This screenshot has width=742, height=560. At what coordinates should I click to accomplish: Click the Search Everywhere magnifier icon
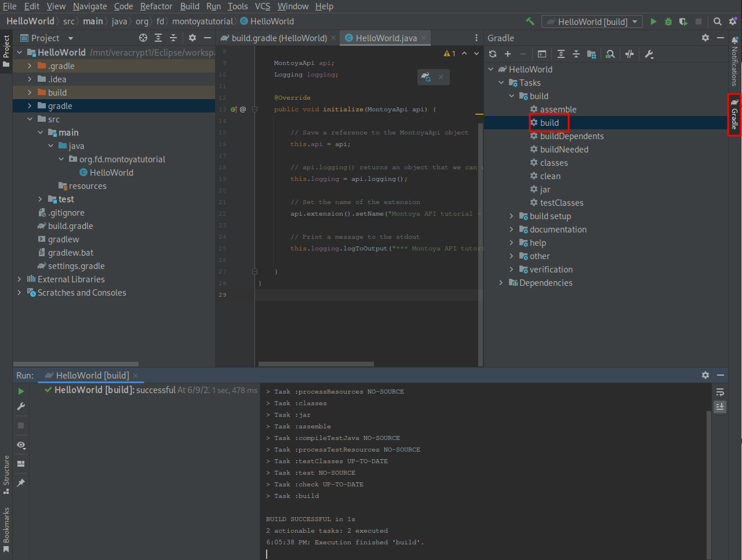pyautogui.click(x=717, y=21)
